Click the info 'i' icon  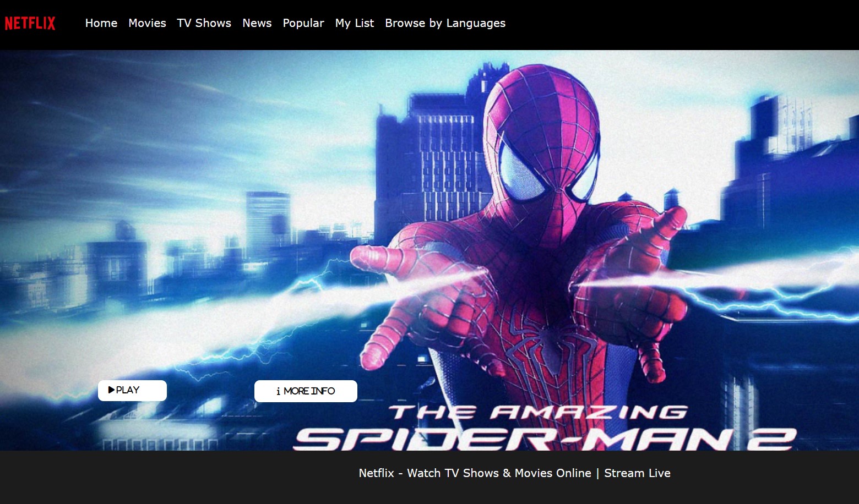tap(278, 391)
